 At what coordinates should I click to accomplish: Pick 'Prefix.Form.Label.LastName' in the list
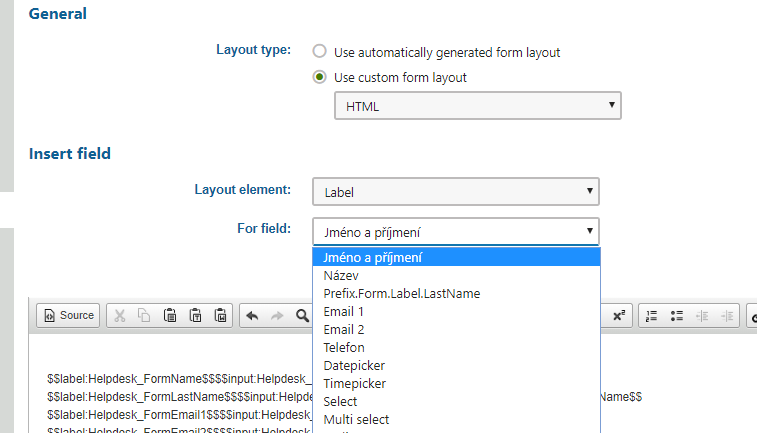pos(402,293)
